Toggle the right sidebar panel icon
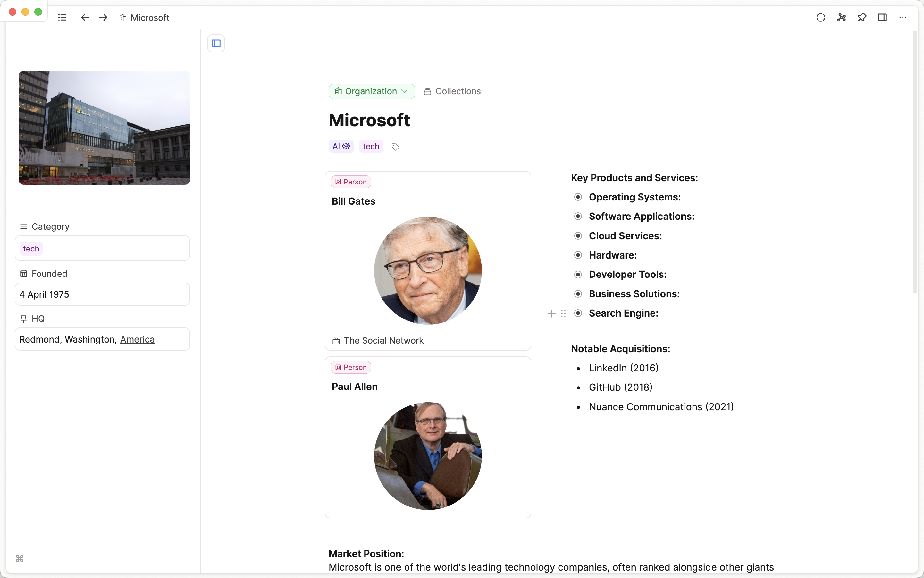Screen dimensions: 924x578 [x=882, y=18]
